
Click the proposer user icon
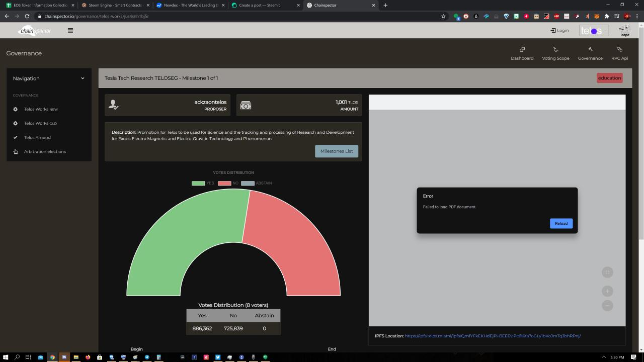coord(114,105)
